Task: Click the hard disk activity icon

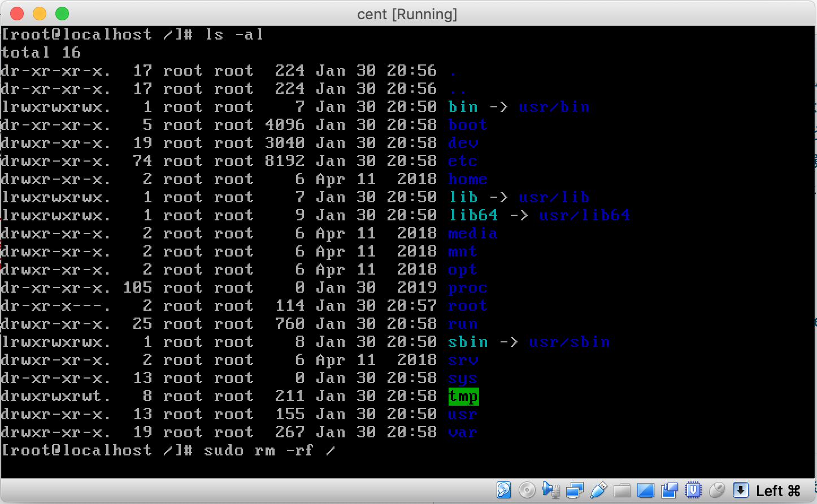Action: coord(503,490)
